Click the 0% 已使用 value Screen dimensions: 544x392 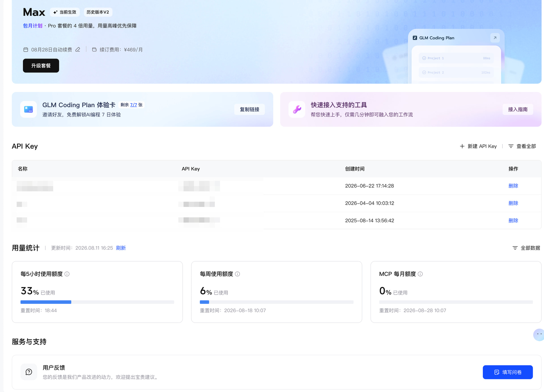click(x=393, y=291)
